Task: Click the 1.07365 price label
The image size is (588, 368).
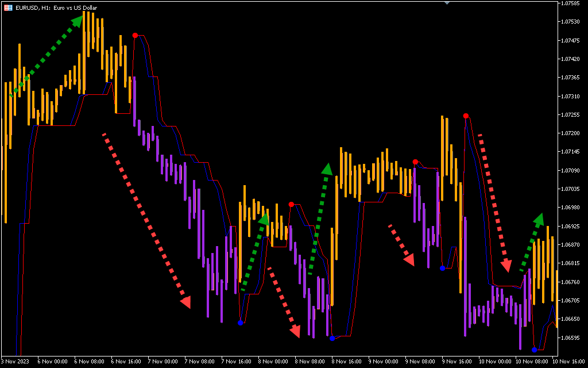Action: click(x=571, y=78)
